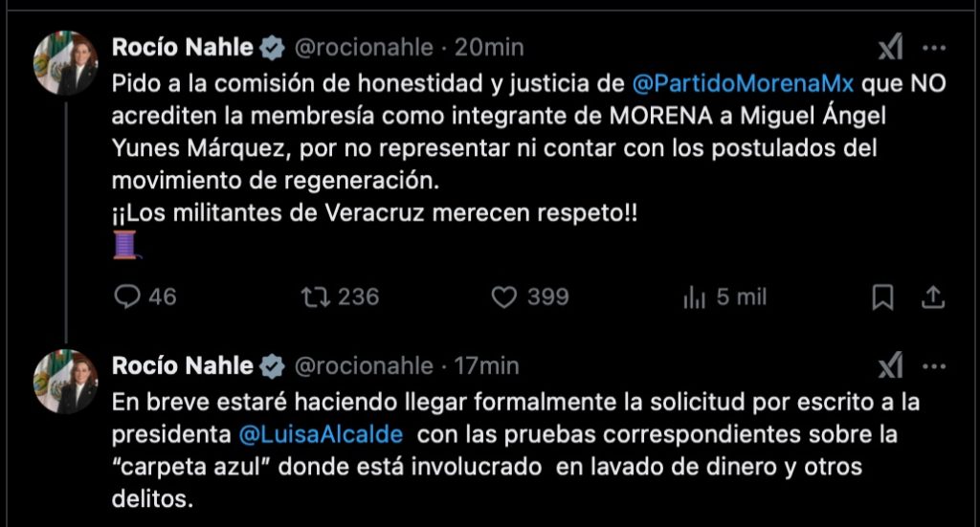Open Grok icon on the 17min tweet
Screen dimensions: 980x527
tap(891, 365)
